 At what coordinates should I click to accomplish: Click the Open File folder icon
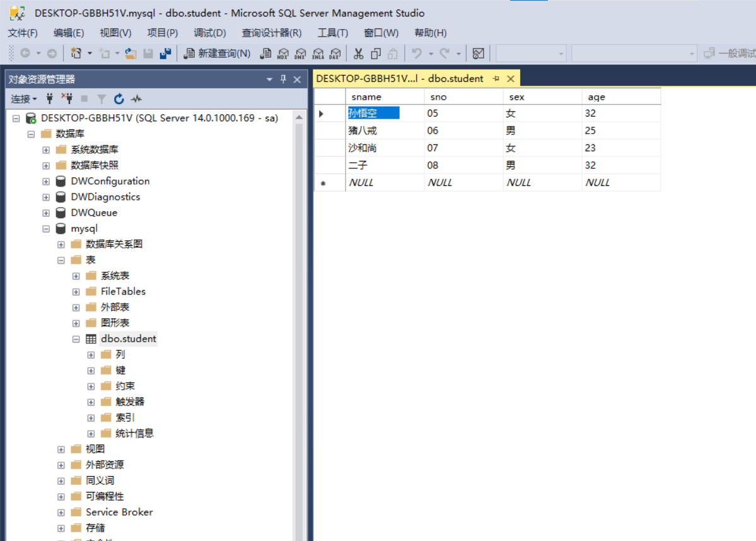click(x=131, y=53)
